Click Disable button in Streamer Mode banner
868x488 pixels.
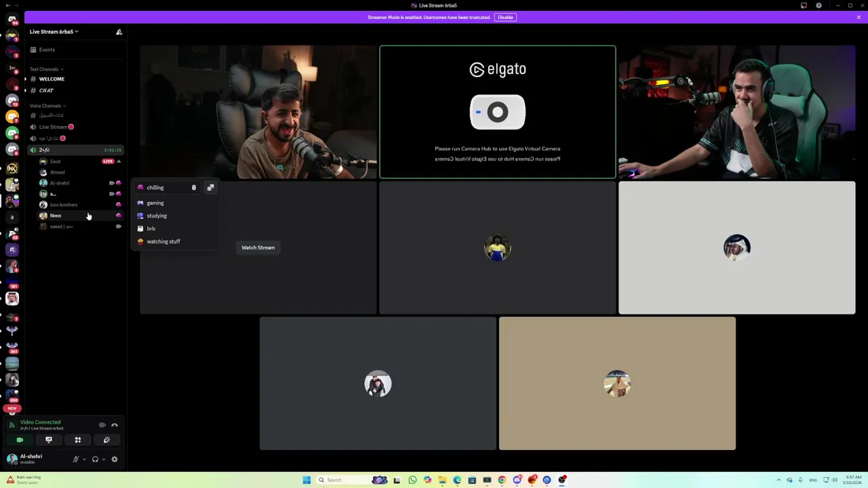point(505,17)
